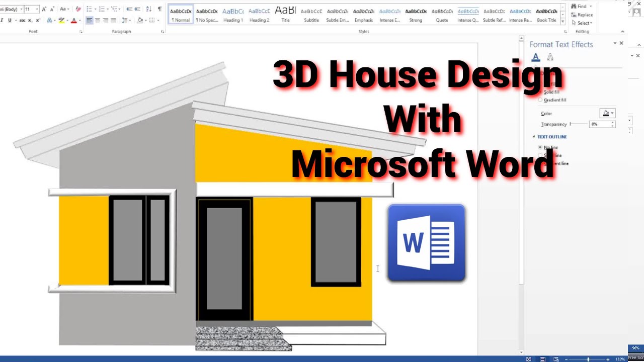Open multilevel list menu
Viewport: 644px width, 362px height.
click(115, 9)
